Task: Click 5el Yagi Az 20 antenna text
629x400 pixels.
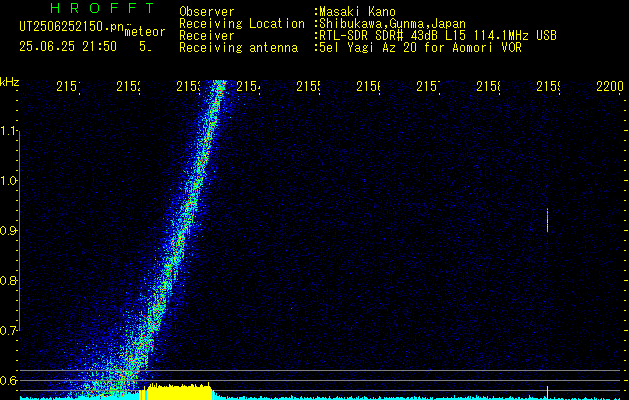Action: click(420, 48)
